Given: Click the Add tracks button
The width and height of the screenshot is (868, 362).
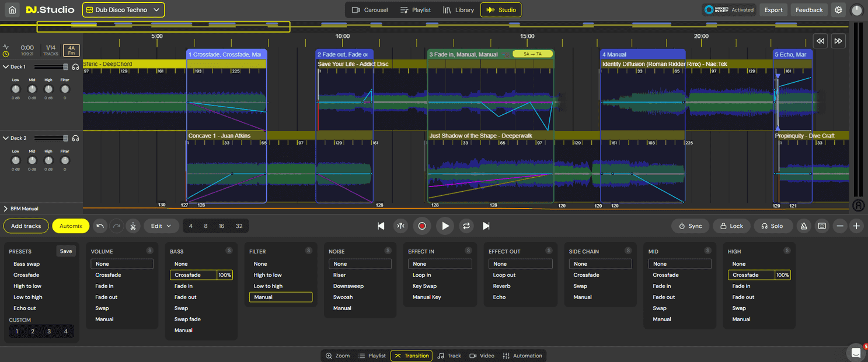Looking at the screenshot, I should tap(26, 226).
